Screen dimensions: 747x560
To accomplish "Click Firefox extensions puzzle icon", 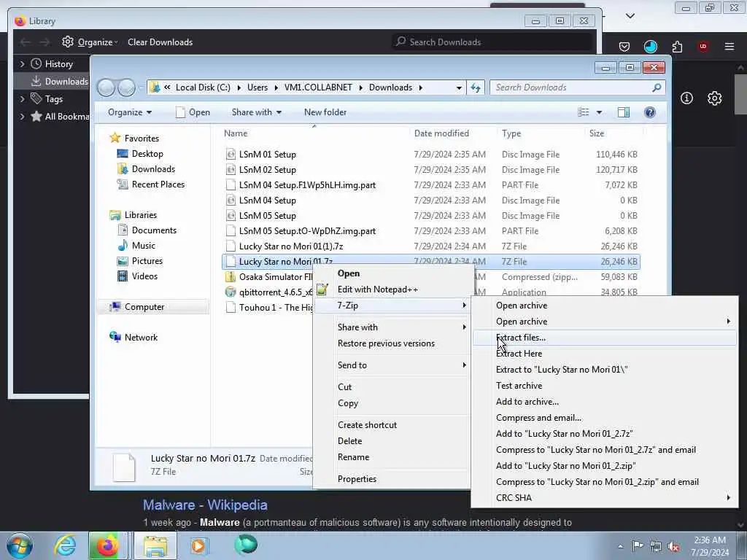I will (677, 46).
